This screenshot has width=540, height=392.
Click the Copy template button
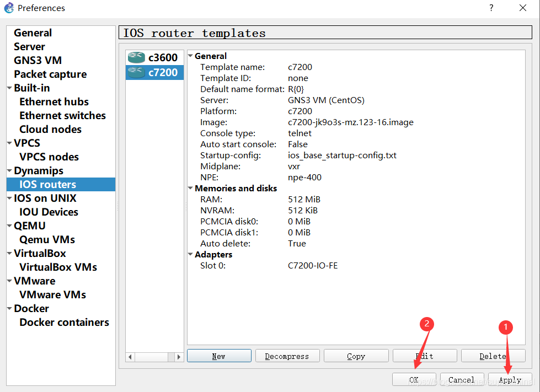[x=356, y=356]
